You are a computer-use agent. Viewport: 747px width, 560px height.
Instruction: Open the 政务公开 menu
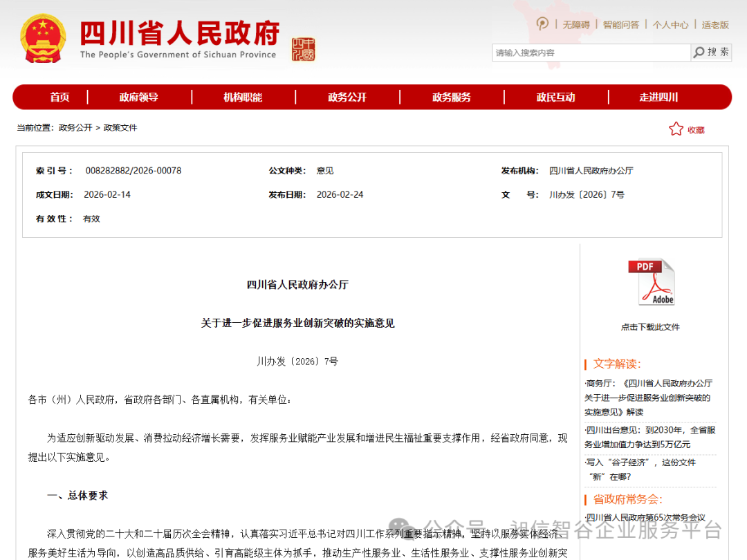[x=347, y=97]
